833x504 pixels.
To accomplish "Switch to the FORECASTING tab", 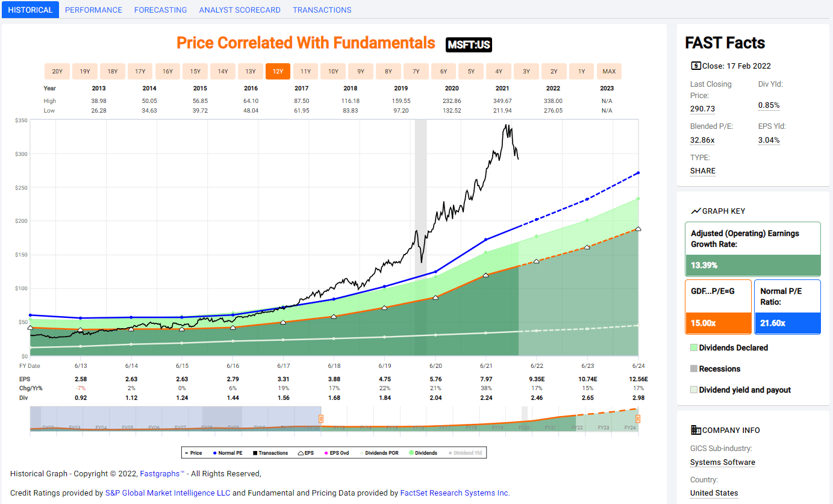I will coord(160,10).
